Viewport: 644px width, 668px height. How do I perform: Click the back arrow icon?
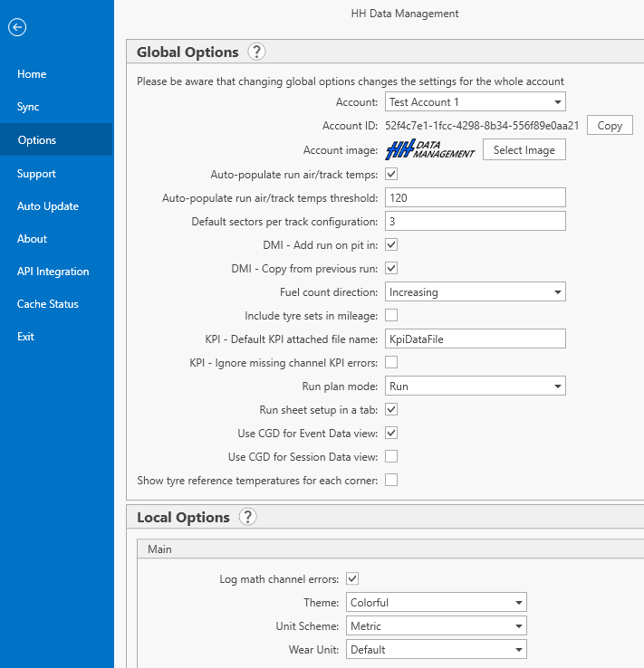point(17,27)
